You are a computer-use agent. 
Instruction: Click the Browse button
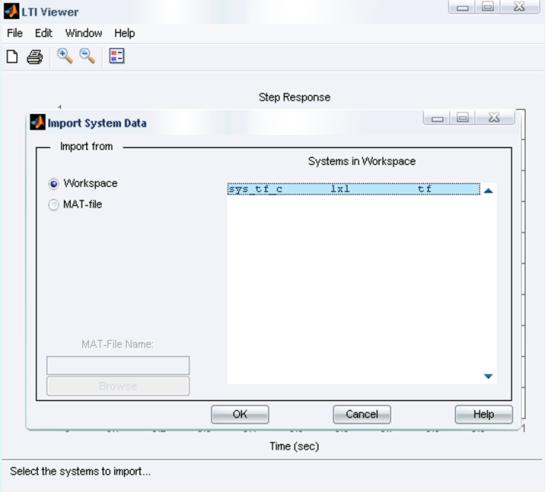[118, 386]
